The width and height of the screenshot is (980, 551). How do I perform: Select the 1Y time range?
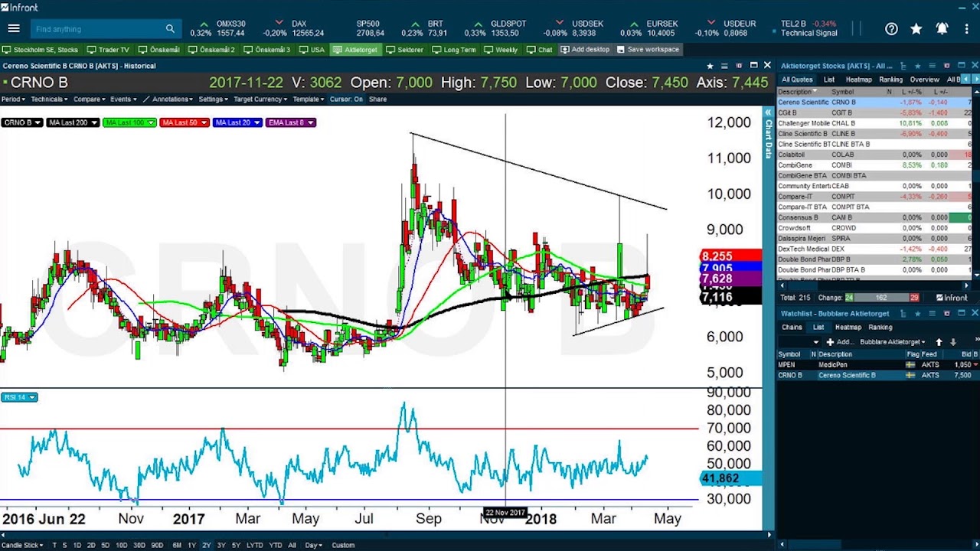[192, 545]
